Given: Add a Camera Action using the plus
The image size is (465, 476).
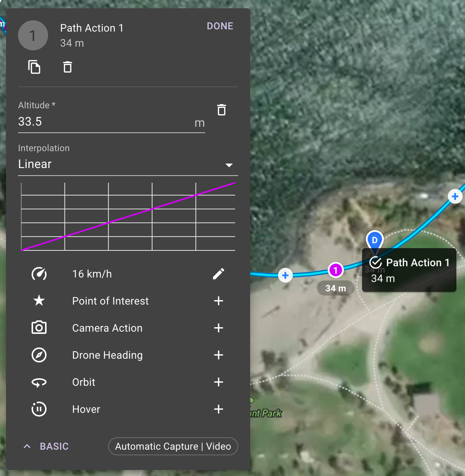Looking at the screenshot, I should [218, 327].
